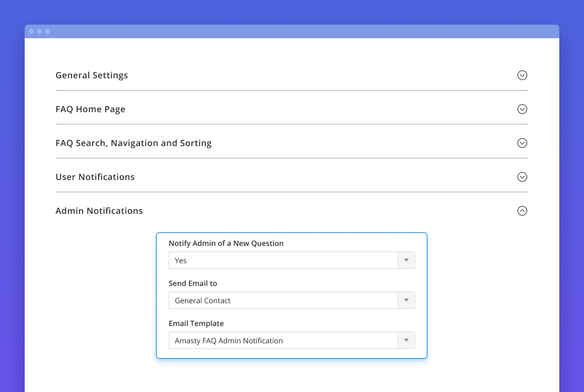Click the first window control dot
This screenshot has width=584, height=392.
pyautogui.click(x=31, y=31)
